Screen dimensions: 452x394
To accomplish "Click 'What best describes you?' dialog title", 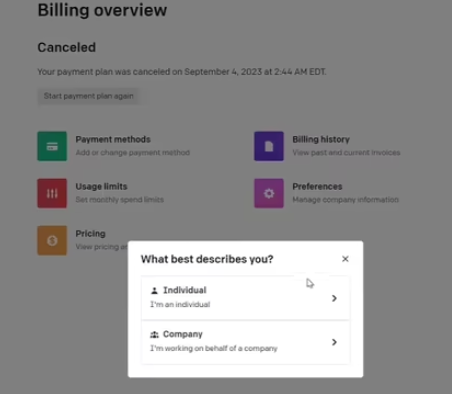I will point(207,259).
